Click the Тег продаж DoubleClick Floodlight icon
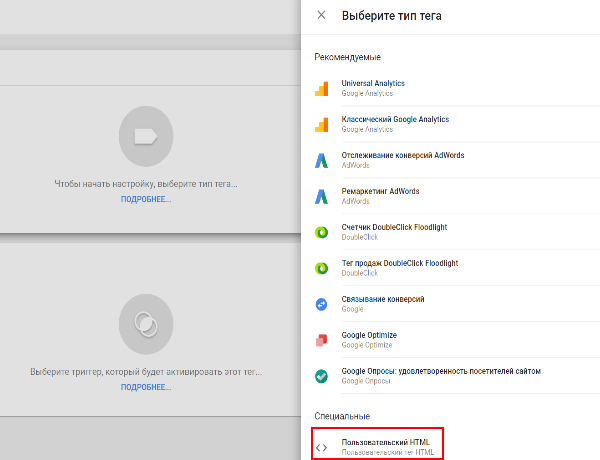This screenshot has height=460, width=600. tap(321, 268)
